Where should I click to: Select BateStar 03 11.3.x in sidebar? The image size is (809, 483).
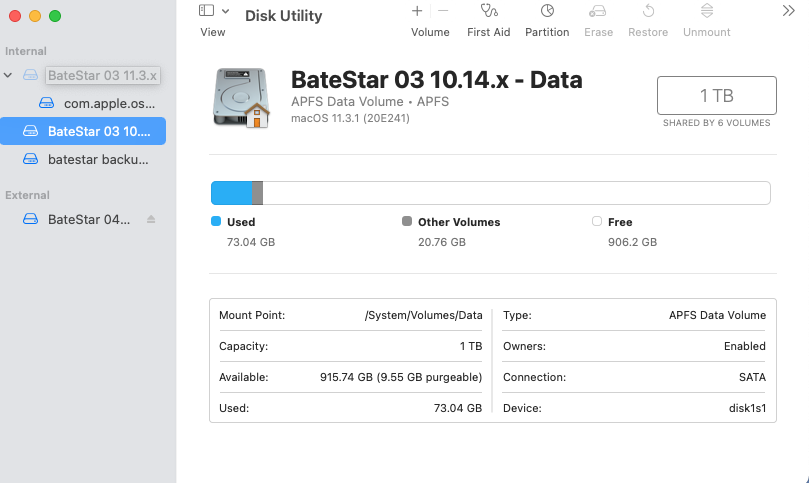pos(102,75)
